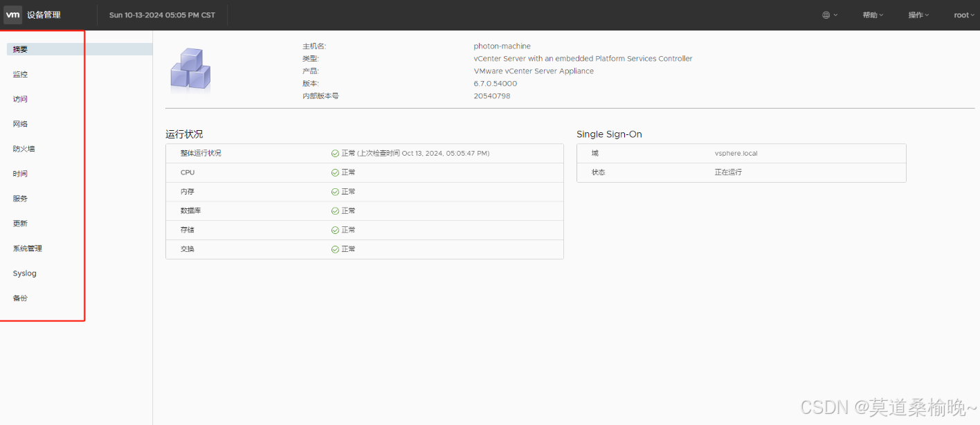Click the green check icon beside 数据库
Screen dimensions: 980x425
pyautogui.click(x=335, y=211)
